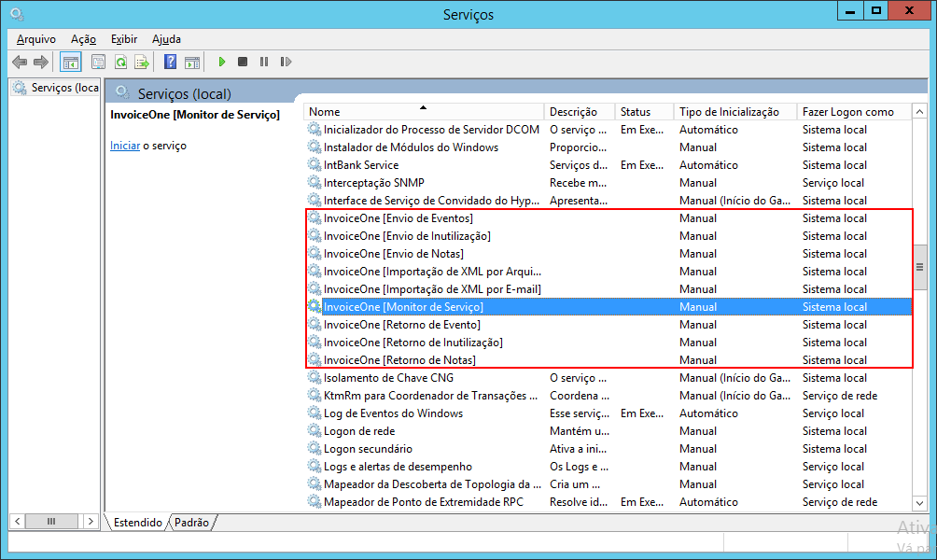Image resolution: width=937 pixels, height=560 pixels.
Task: Open the Arquivo menu
Action: [36, 39]
